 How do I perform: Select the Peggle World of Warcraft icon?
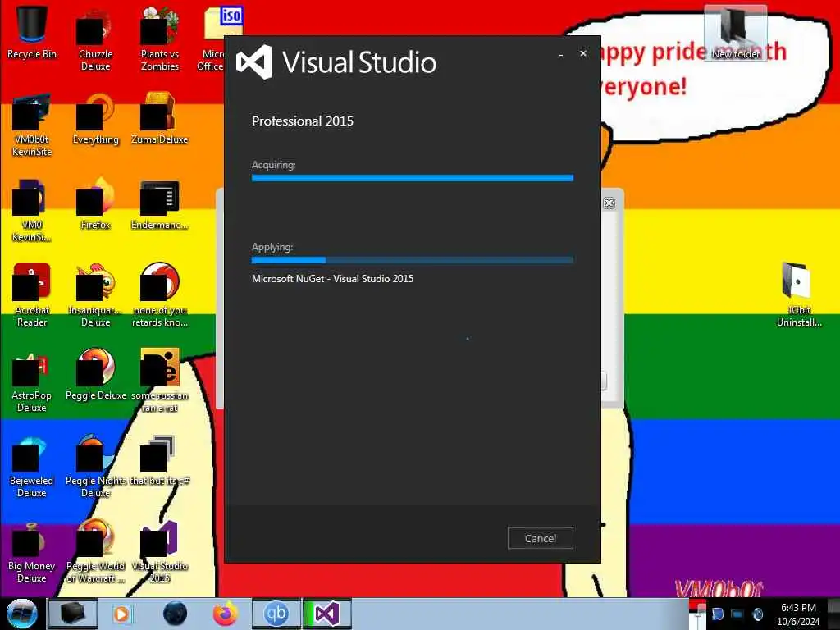(x=95, y=552)
